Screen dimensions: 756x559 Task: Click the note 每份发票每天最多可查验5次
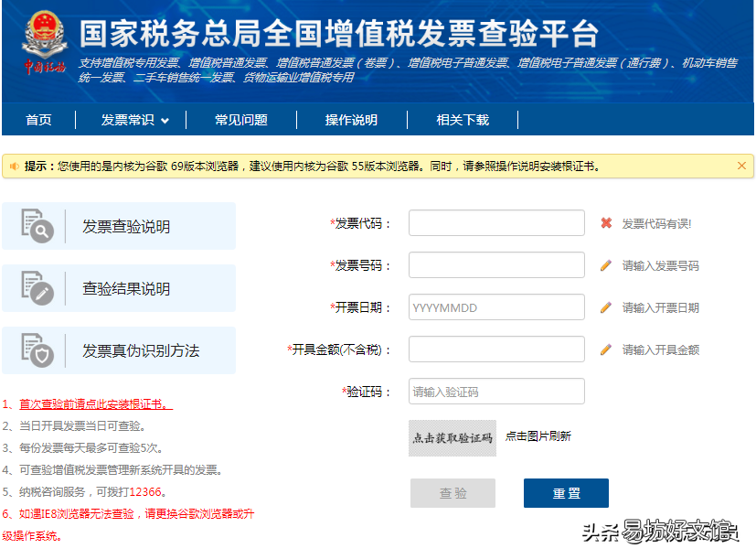coord(82,448)
